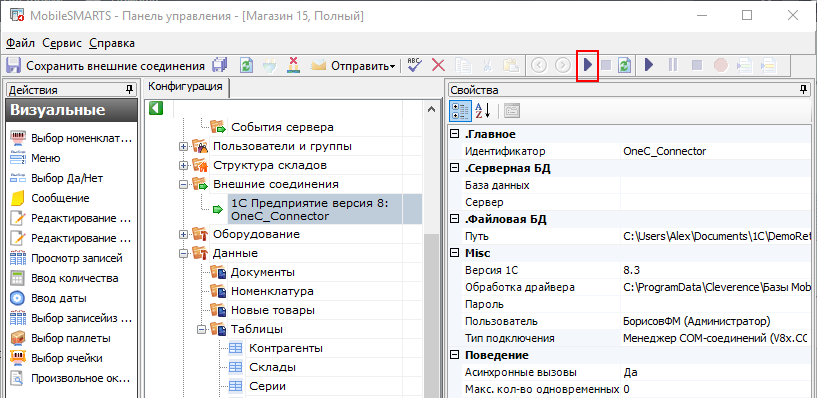This screenshot has width=817, height=398.
Task: Collapse the Поведение property category
Action: [454, 355]
